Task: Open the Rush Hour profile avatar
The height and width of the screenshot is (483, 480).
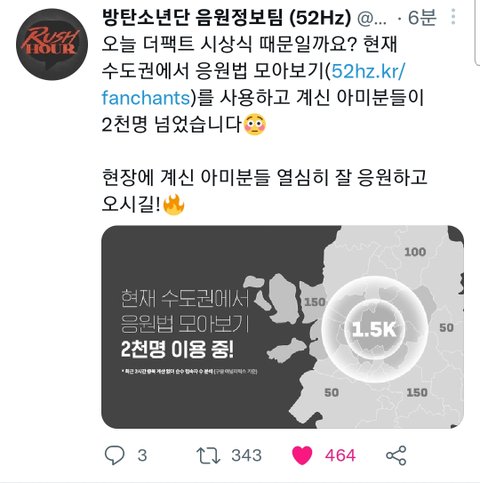Action: pyautogui.click(x=52, y=44)
